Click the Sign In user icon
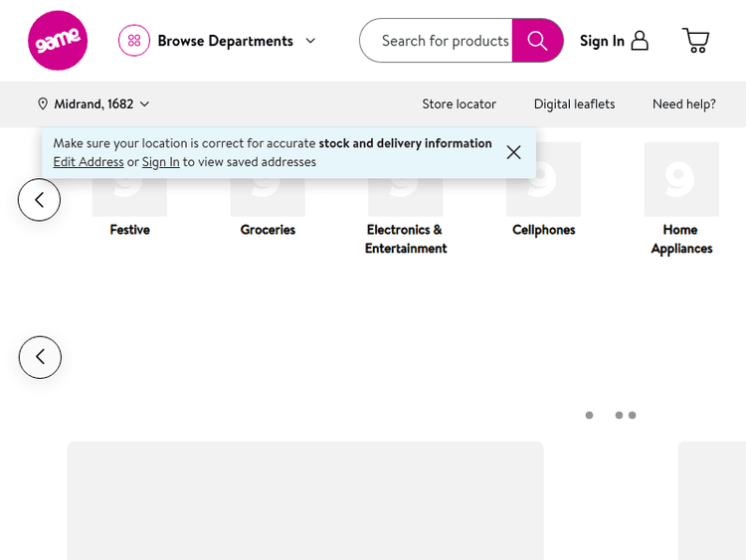The height and width of the screenshot is (560, 746). point(640,41)
